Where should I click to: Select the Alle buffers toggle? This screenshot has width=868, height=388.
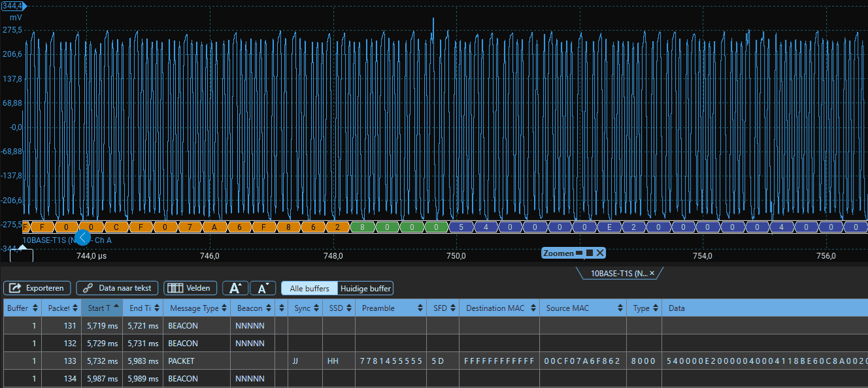coord(309,288)
